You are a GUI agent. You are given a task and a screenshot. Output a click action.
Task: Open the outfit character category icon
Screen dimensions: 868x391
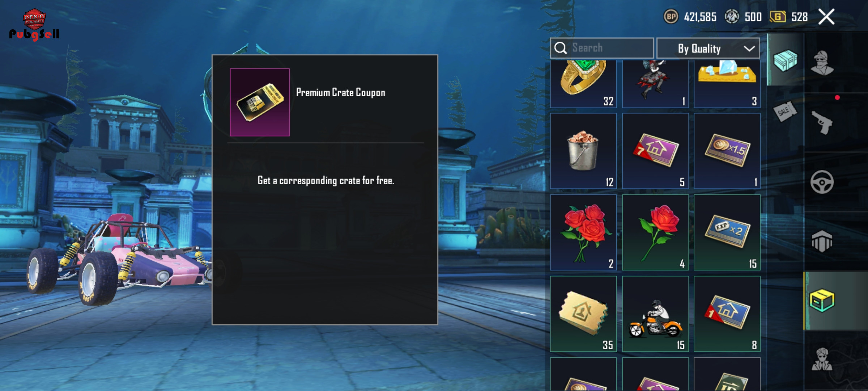pos(822,63)
